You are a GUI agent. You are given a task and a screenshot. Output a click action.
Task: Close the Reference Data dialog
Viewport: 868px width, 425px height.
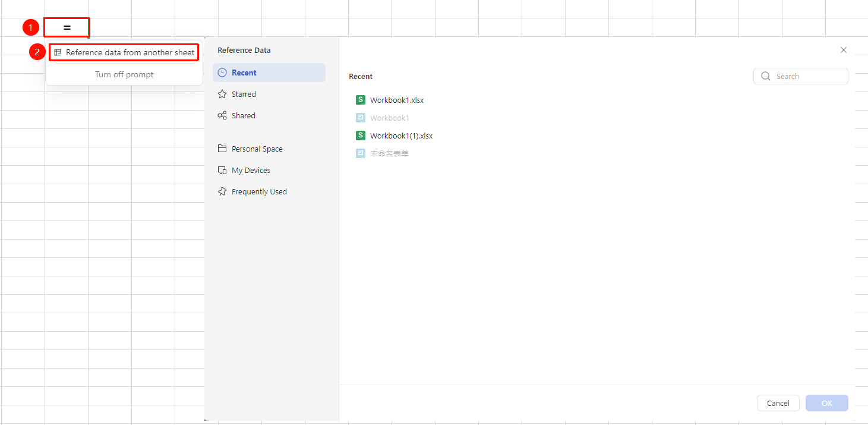pyautogui.click(x=844, y=50)
